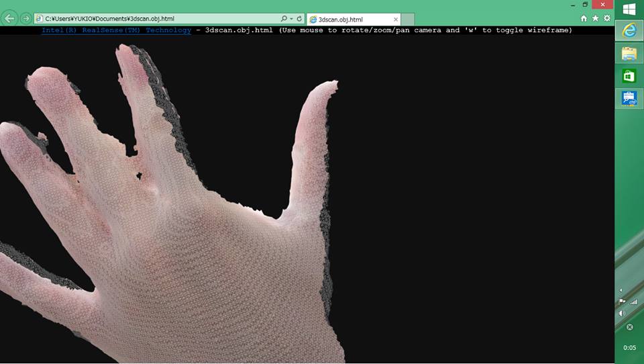Close the 3dscan.obj.html tab

coord(396,19)
